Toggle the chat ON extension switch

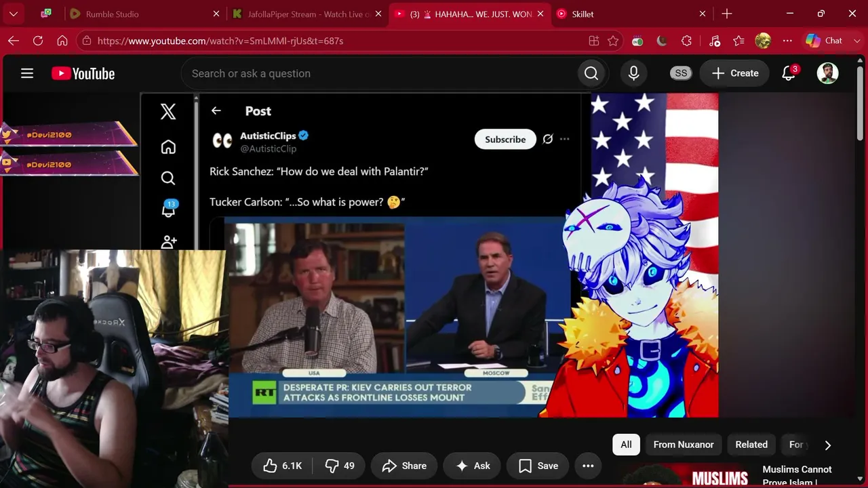(637, 41)
